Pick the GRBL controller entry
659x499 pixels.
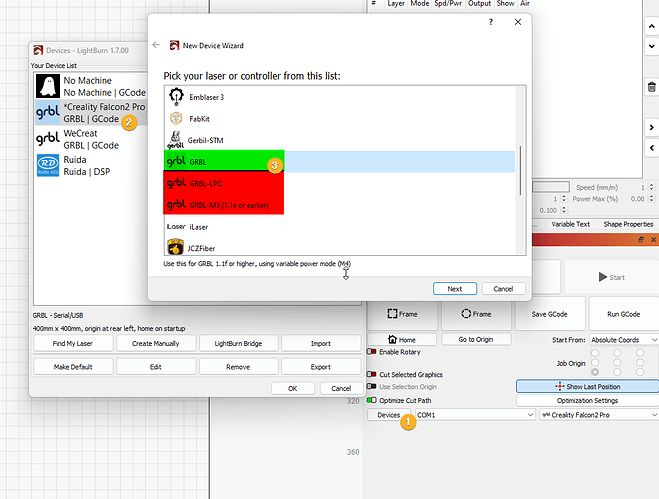[x=340, y=161]
